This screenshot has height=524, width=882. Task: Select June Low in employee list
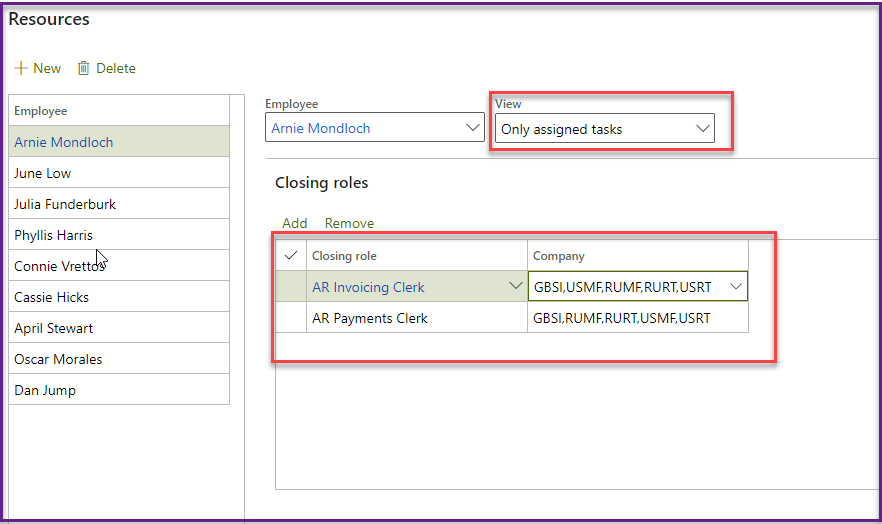coord(43,173)
